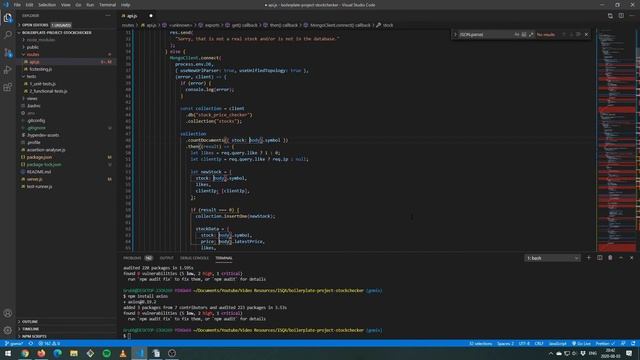
Task: Change indentation via Spaces: 2 status item
Action: (x=505, y=344)
